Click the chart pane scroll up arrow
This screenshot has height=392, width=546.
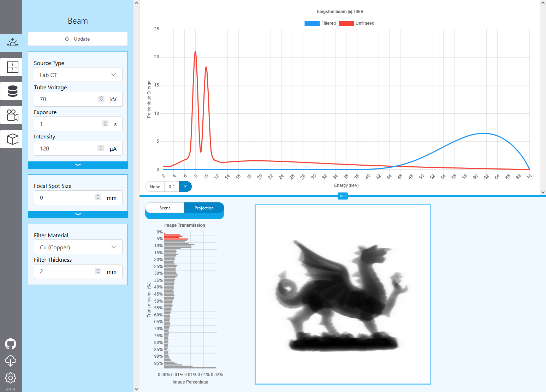click(x=543, y=3)
